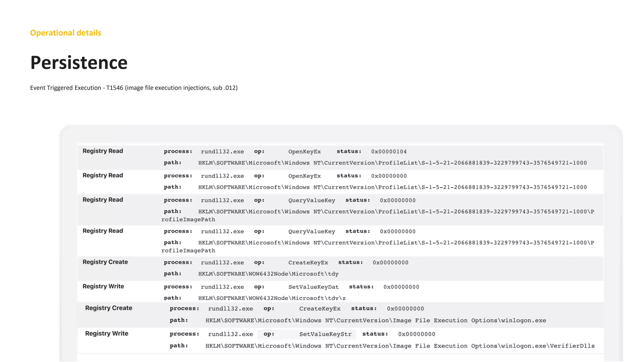Select the path ending in tdy\z
The width and height of the screenshot is (644, 362).
click(272, 298)
